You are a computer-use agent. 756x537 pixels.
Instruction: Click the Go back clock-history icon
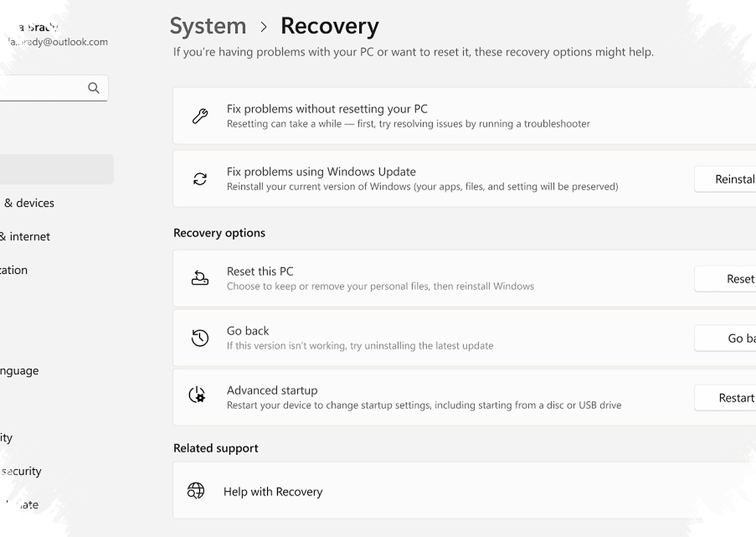[200, 338]
